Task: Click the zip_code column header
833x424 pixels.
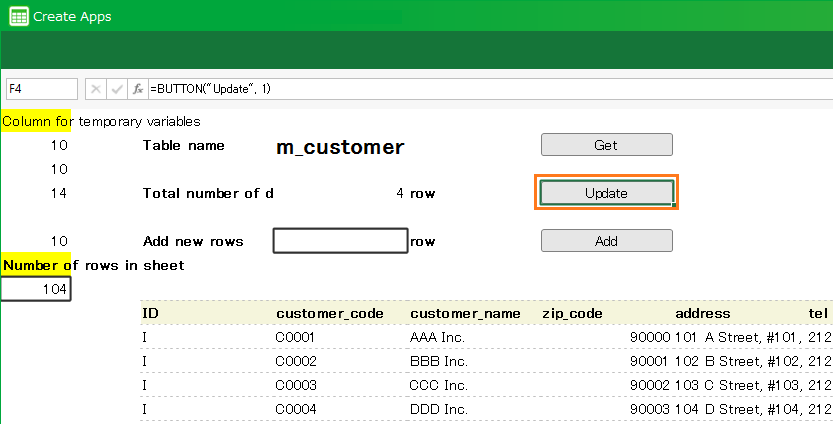Action: 572,313
